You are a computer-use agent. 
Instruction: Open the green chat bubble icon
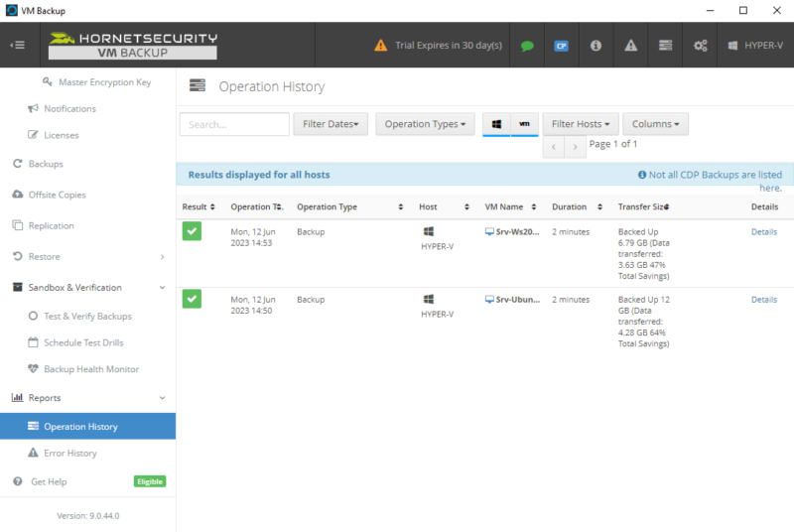tap(527, 46)
